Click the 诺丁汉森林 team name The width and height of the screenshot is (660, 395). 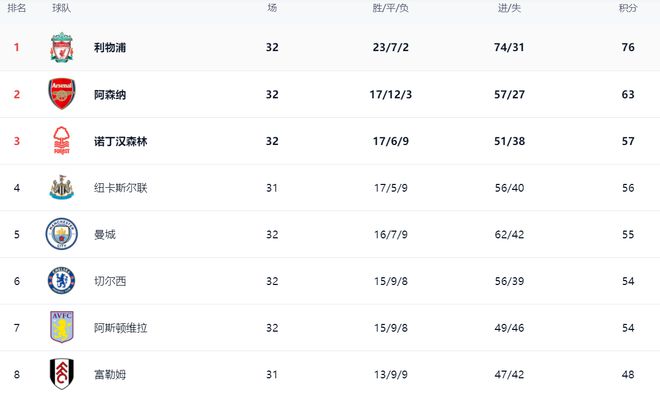(x=121, y=141)
